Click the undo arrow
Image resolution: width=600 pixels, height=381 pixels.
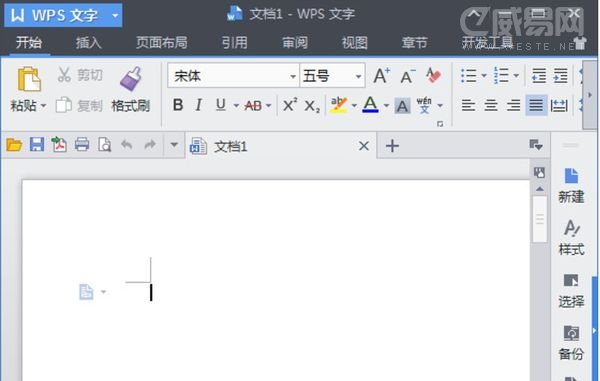pyautogui.click(x=127, y=145)
